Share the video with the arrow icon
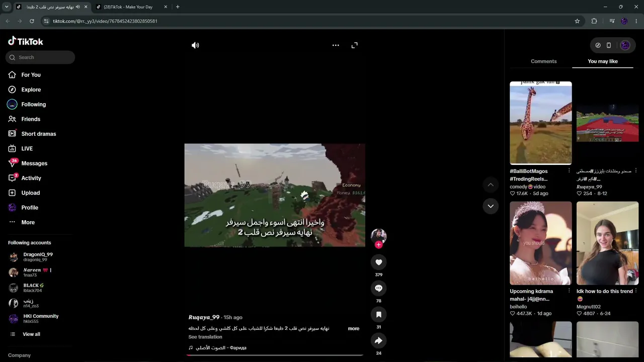Screen dimensions: 644x362 tap(378, 340)
